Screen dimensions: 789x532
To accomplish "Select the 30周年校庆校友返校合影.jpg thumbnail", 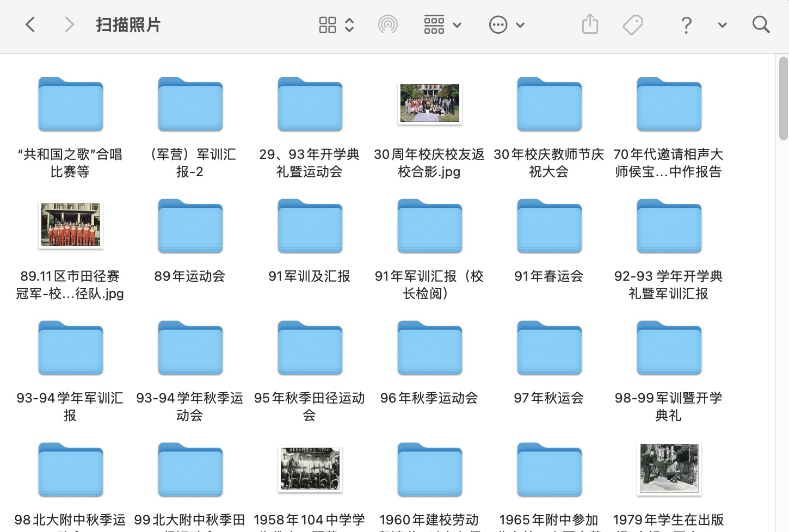I will (x=429, y=103).
